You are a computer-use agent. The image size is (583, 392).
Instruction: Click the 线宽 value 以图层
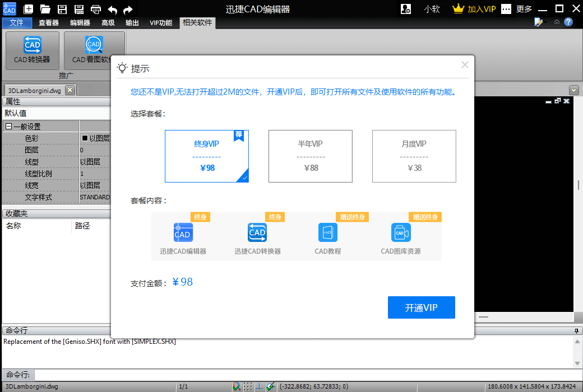[95, 185]
